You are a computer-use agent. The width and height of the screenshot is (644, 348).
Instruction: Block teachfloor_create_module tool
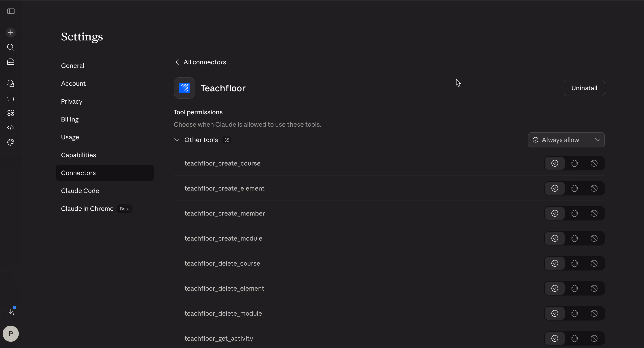coord(594,238)
